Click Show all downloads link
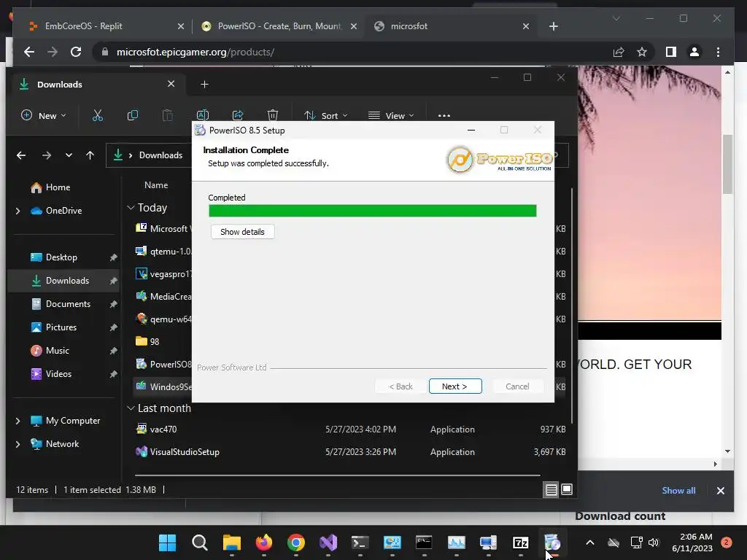Screen dimensions: 747x560 tap(678, 491)
